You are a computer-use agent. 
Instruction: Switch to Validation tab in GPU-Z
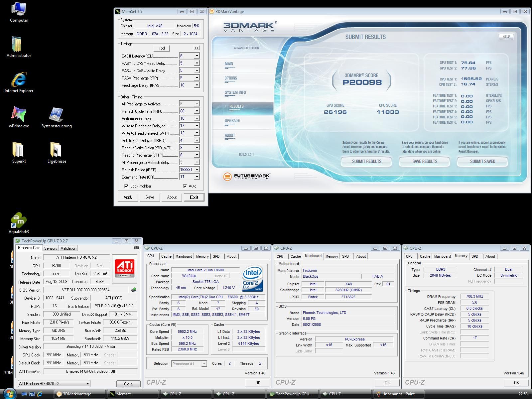click(x=68, y=248)
